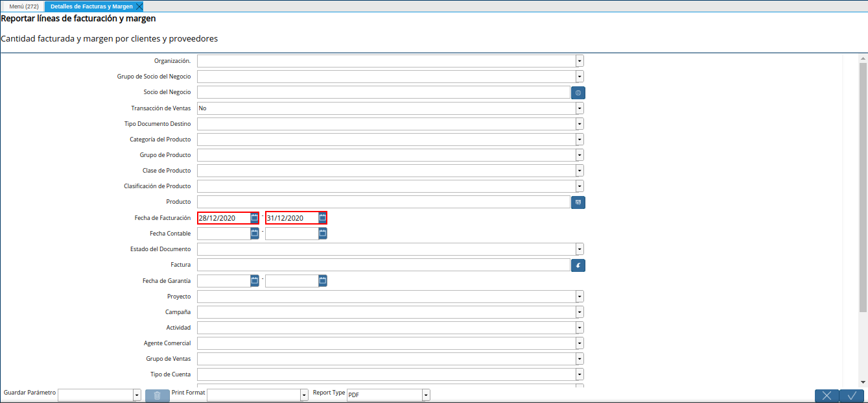Expand the Proyecto dropdown
This screenshot has width=868, height=403.
click(x=580, y=297)
